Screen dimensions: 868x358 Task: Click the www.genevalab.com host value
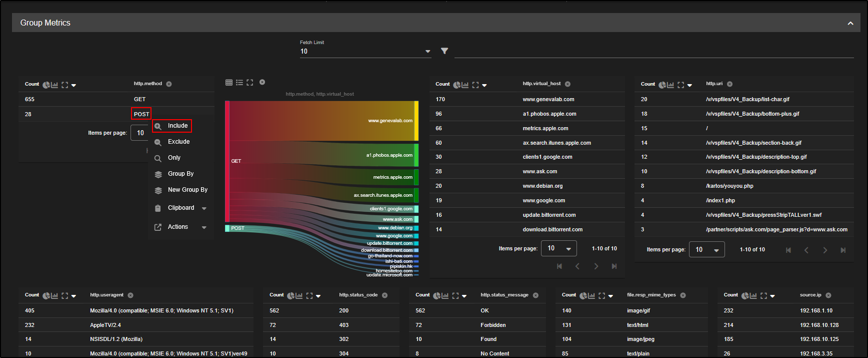548,99
